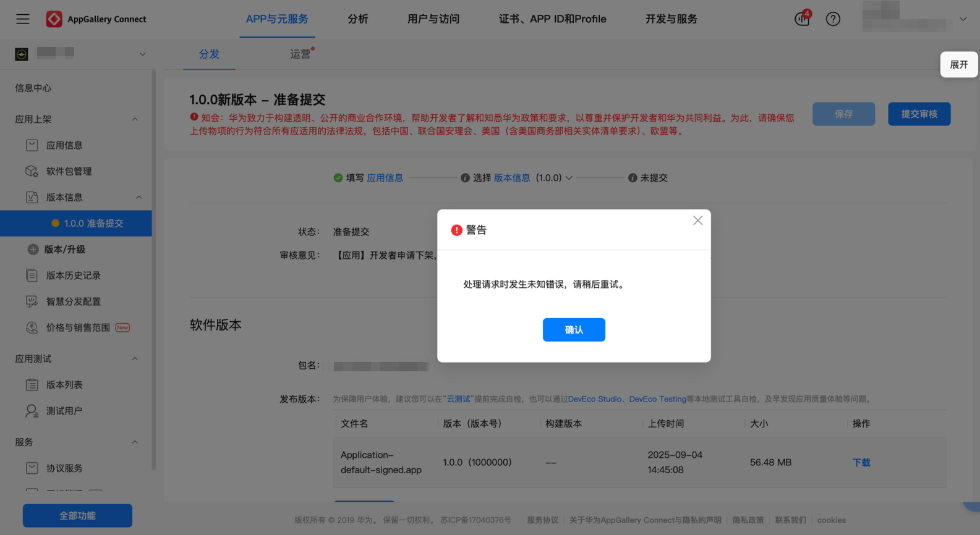The width and height of the screenshot is (980, 535).
Task: Click the 智慧分发配置 sidebar icon
Action: (32, 301)
